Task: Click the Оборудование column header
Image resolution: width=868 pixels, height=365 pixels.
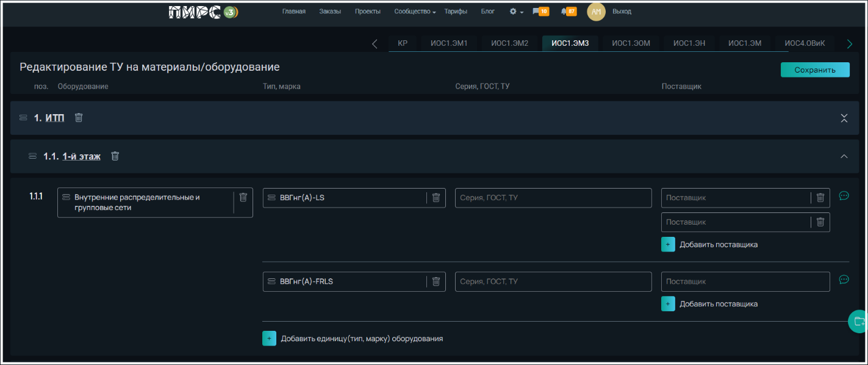Action: [x=83, y=87]
